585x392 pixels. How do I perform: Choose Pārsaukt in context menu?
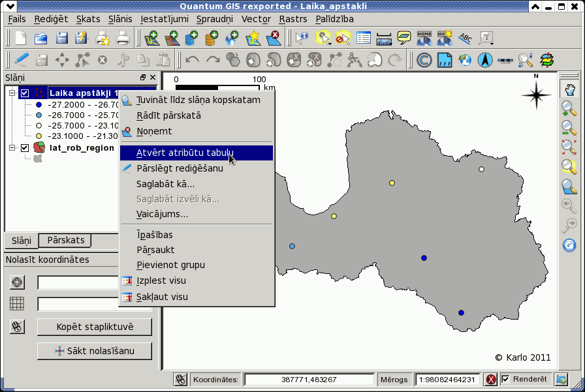tap(197, 250)
